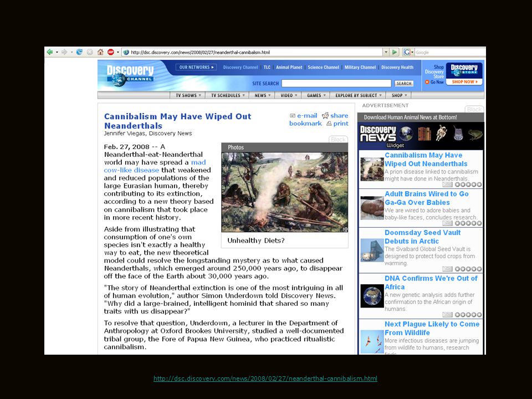Open Doomsday Seed Vault Debuts in Arctic headline
Screen dimensions: 532x399
pos(422,237)
